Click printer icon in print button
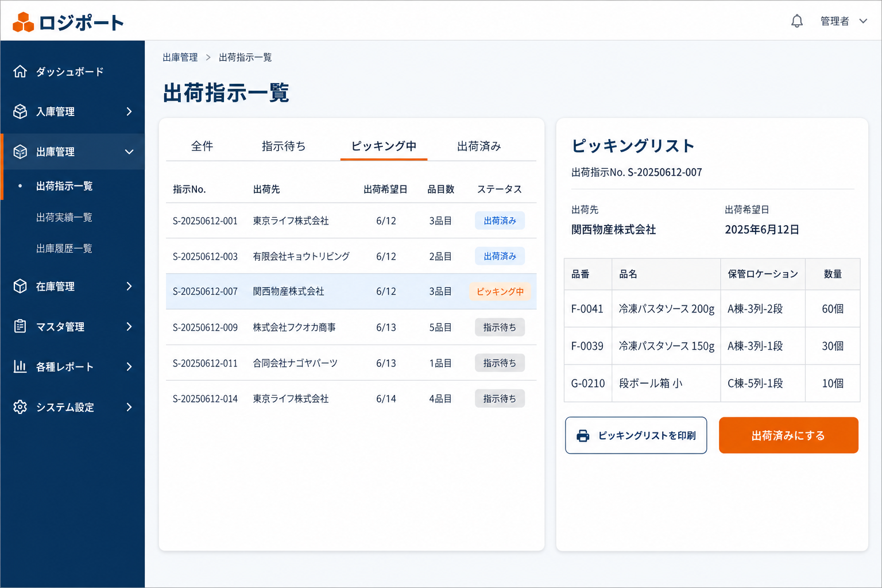 (583, 436)
